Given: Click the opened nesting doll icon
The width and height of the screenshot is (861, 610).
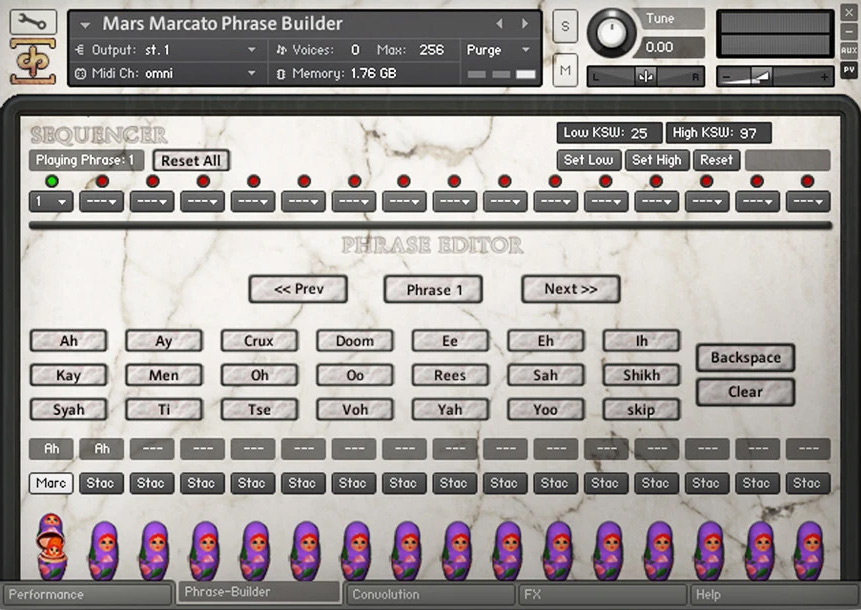Looking at the screenshot, I should [x=52, y=547].
